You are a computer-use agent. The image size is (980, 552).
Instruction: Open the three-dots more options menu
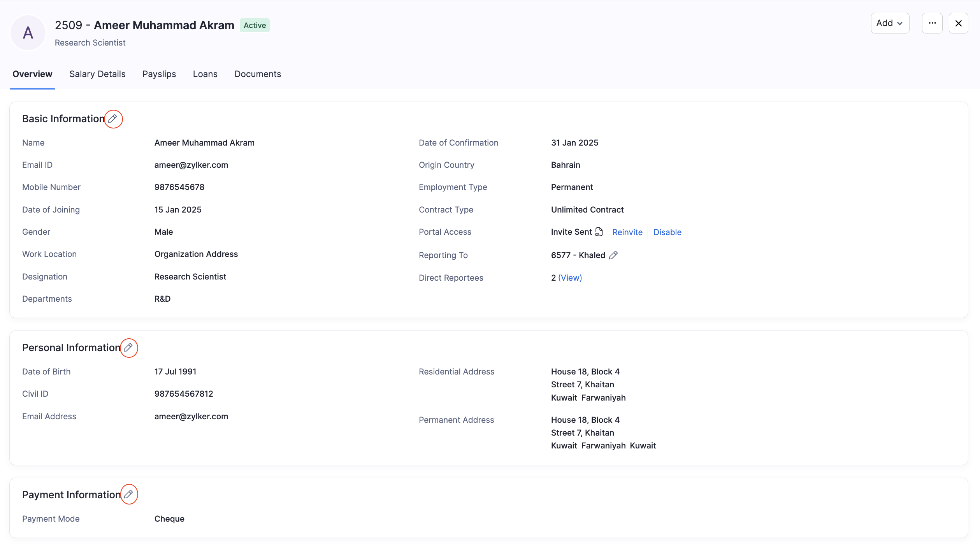932,23
